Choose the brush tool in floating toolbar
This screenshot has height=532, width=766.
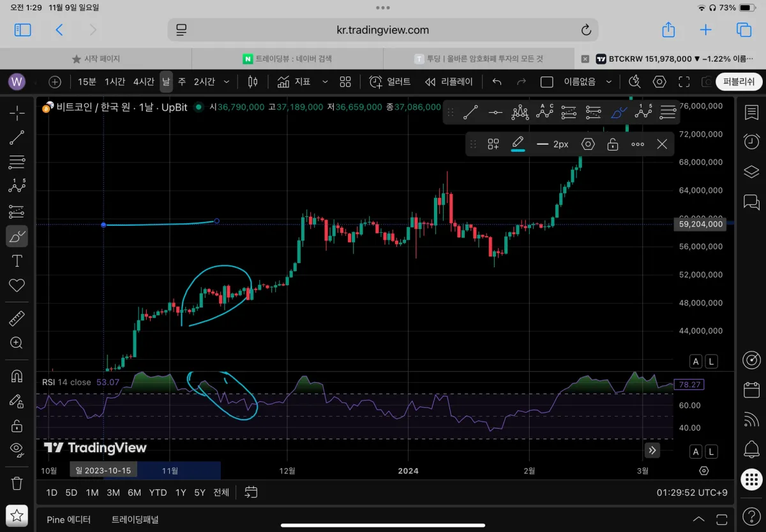coord(619,113)
